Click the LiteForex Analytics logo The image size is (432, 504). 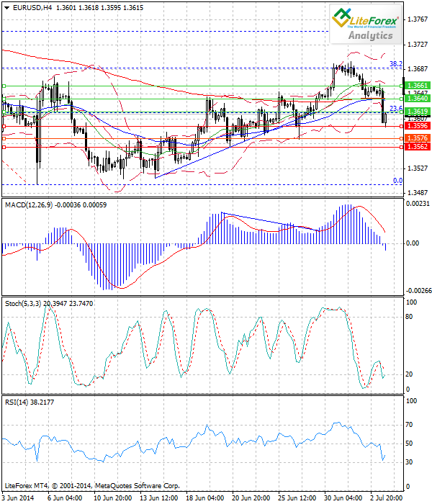coord(365,24)
